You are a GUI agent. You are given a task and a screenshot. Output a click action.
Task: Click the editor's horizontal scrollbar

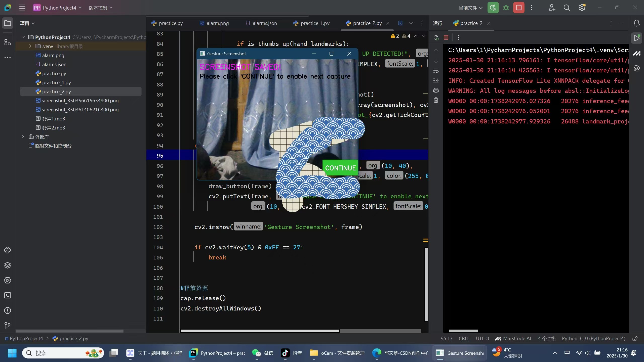(260, 331)
